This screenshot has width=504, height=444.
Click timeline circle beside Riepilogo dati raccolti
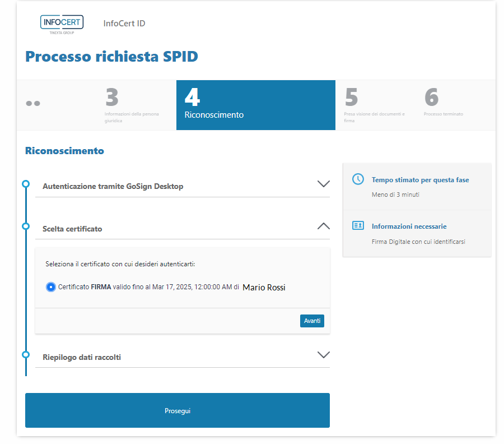[25, 354]
